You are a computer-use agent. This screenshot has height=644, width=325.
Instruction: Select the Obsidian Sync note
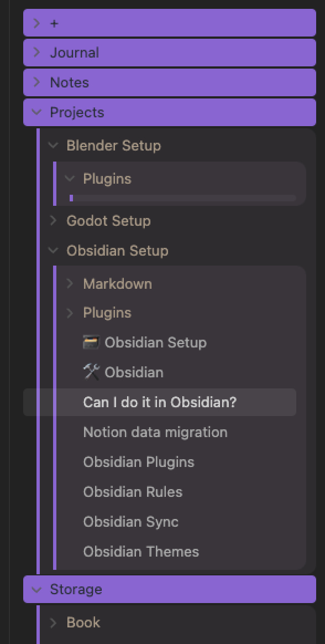point(130,522)
